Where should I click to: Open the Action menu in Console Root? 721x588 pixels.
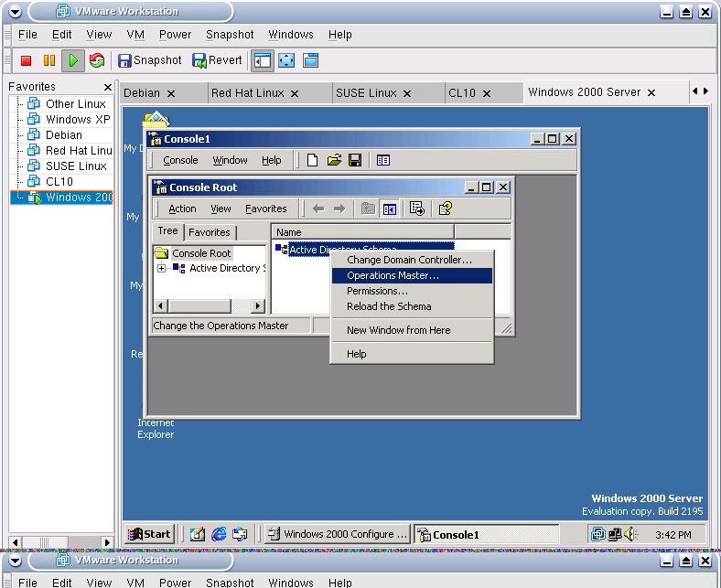coord(182,208)
